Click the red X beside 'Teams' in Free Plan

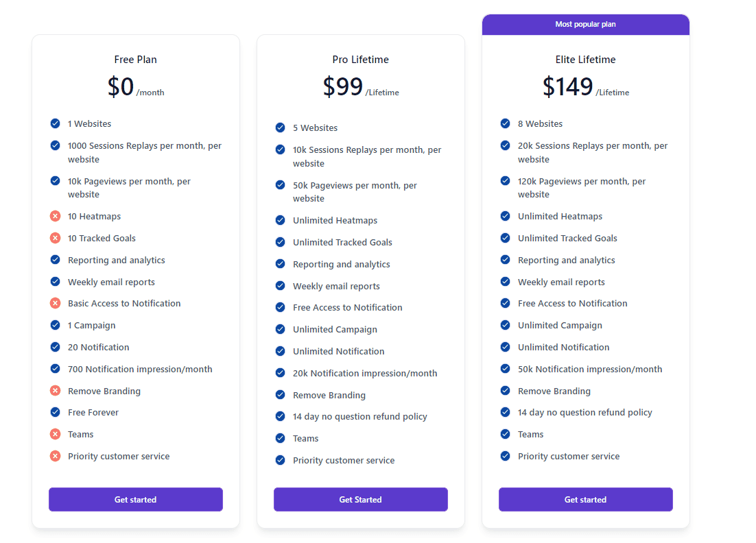click(55, 434)
